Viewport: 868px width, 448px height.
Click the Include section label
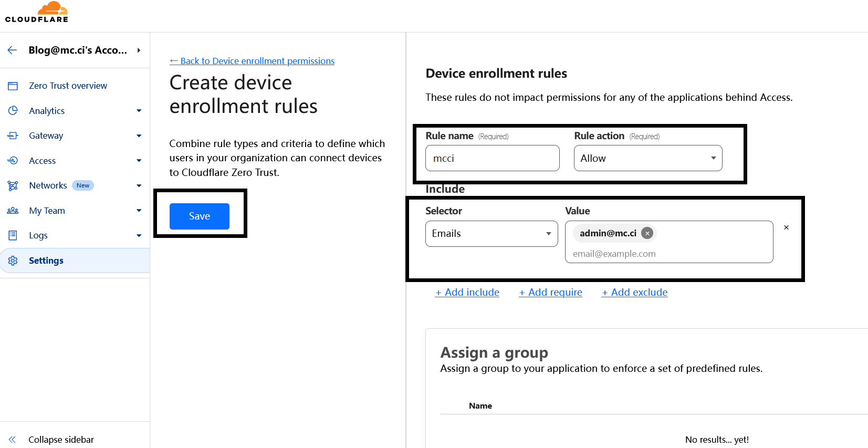445,189
